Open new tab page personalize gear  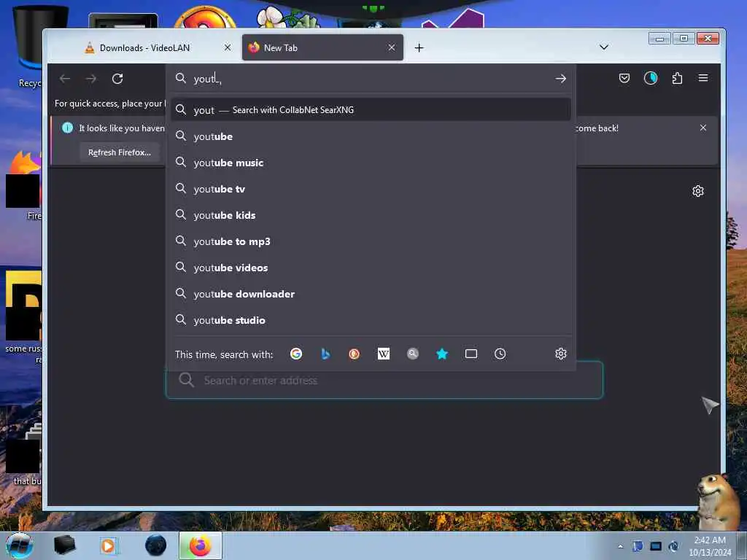698,192
